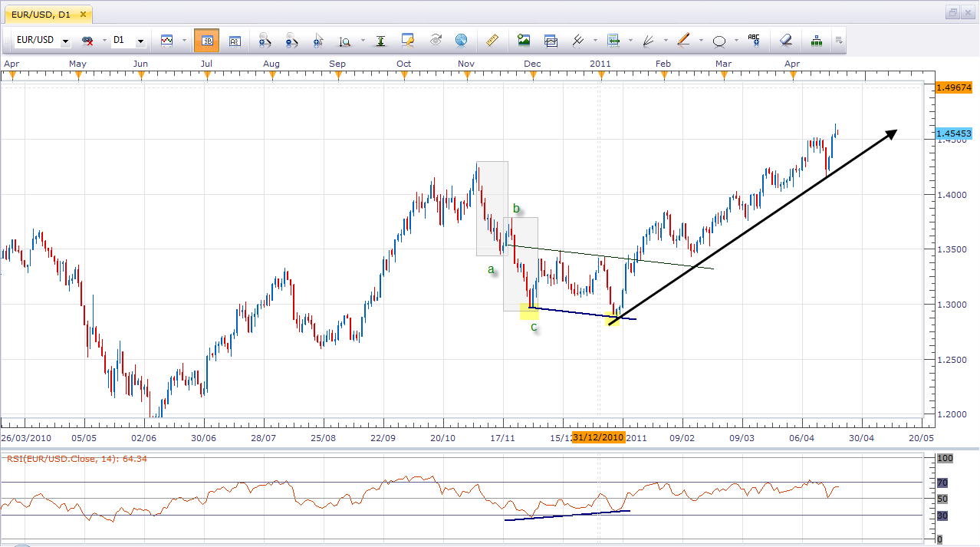
Task: Open the toolbar overflow options arrow
Action: [839, 41]
